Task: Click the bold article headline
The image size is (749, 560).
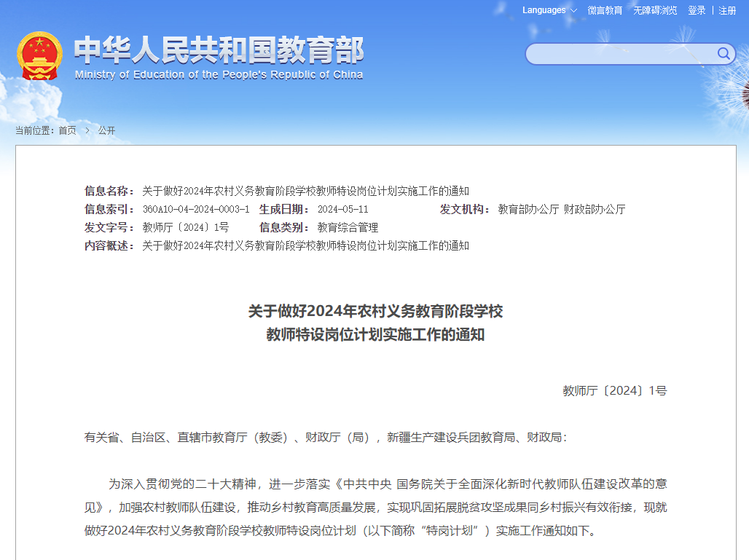Action: [375, 323]
